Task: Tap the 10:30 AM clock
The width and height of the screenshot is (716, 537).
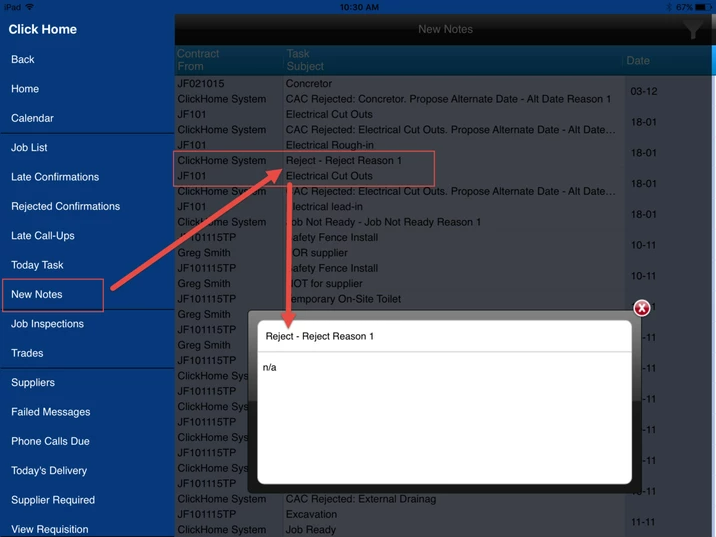Action: click(x=359, y=7)
